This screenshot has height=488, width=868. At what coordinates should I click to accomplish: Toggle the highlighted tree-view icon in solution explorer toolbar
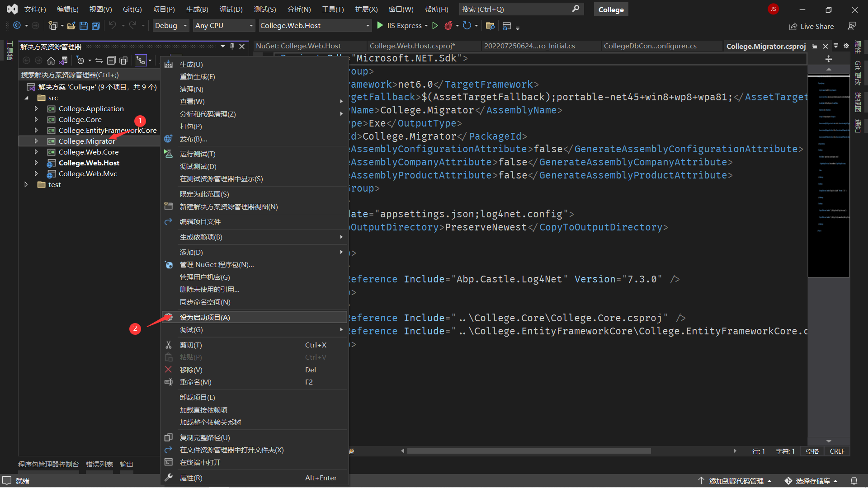(141, 61)
